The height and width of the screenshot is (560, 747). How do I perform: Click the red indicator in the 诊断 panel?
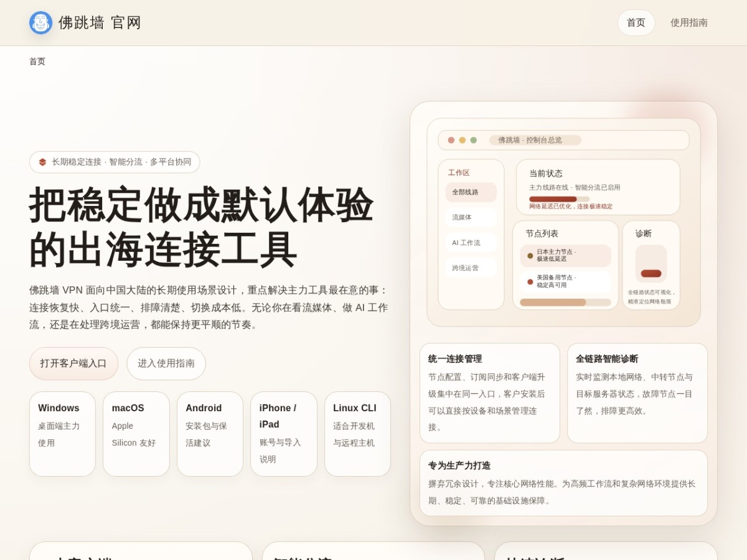tap(651, 273)
